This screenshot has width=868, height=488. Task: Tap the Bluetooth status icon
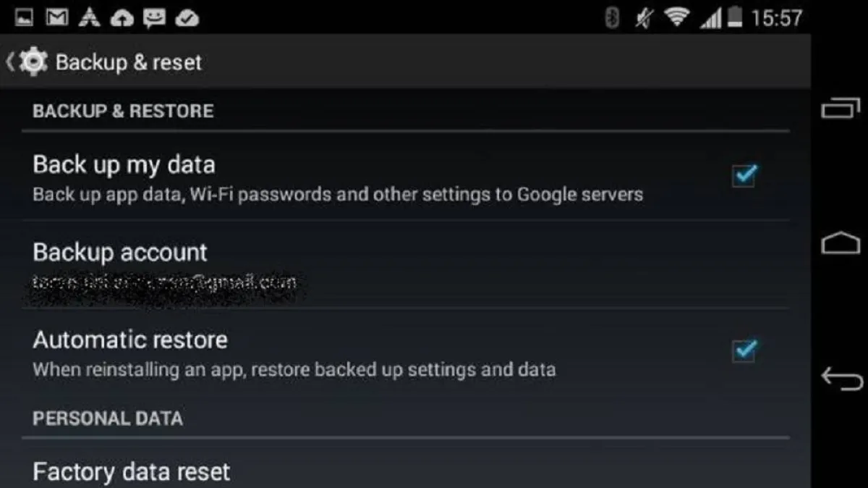(x=612, y=18)
